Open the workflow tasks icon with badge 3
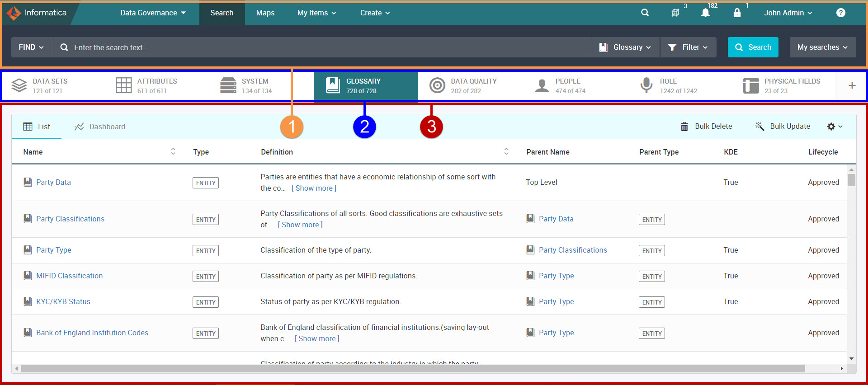Viewport: 868px width, 385px height. click(675, 13)
